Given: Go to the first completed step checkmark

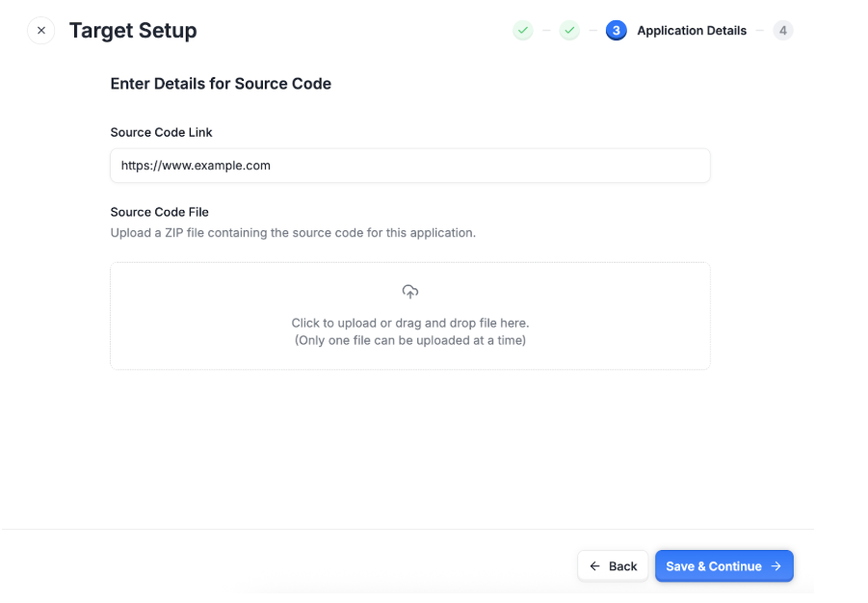Looking at the screenshot, I should [x=522, y=31].
